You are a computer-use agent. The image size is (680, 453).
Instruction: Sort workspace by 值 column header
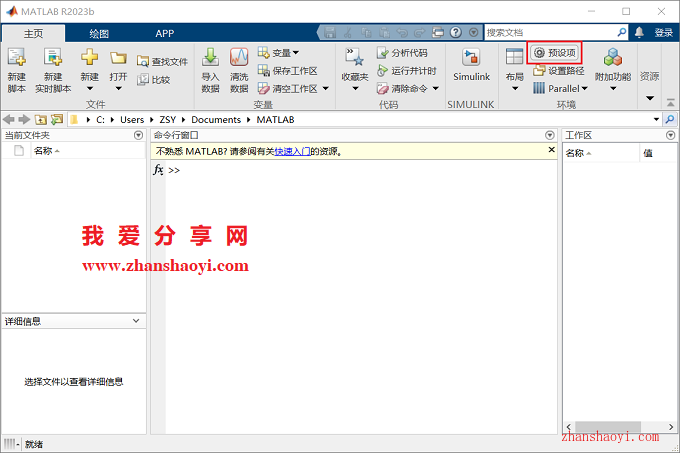click(x=658, y=153)
